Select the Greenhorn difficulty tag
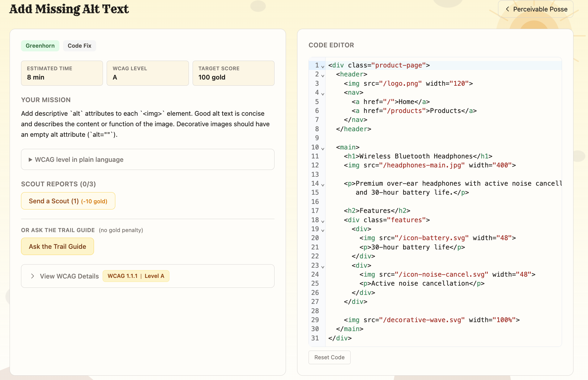 click(40, 46)
